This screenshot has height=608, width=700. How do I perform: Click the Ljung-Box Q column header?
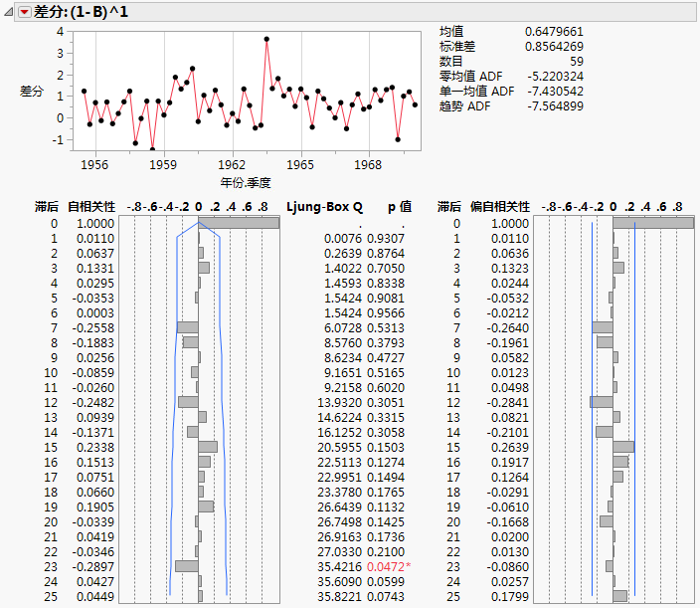pyautogui.click(x=324, y=207)
